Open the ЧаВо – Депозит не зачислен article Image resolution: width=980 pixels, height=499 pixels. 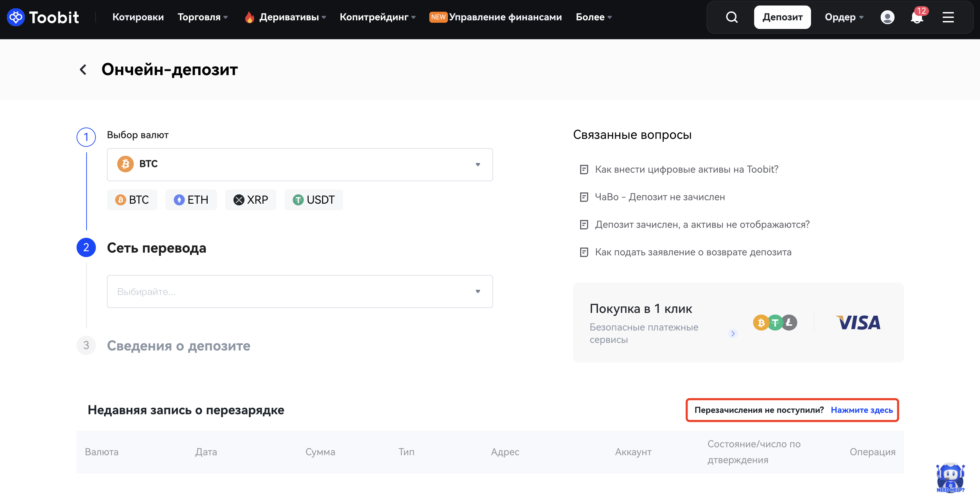659,197
